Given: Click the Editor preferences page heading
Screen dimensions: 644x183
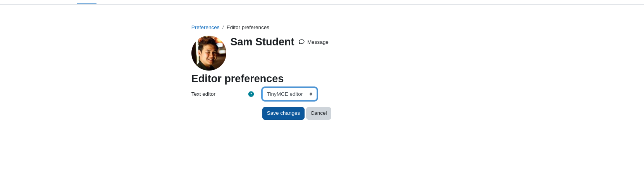Looking at the screenshot, I should click(238, 79).
